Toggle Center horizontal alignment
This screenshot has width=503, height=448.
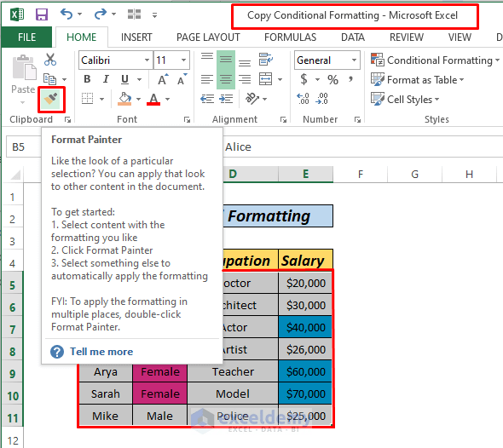[x=226, y=79]
